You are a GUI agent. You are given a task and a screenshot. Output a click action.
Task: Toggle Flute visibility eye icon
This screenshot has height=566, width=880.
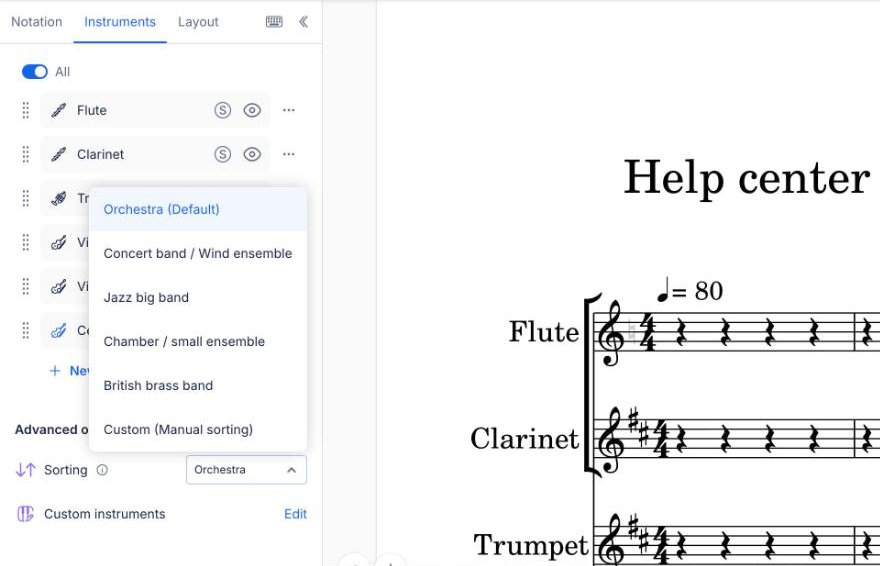point(252,110)
